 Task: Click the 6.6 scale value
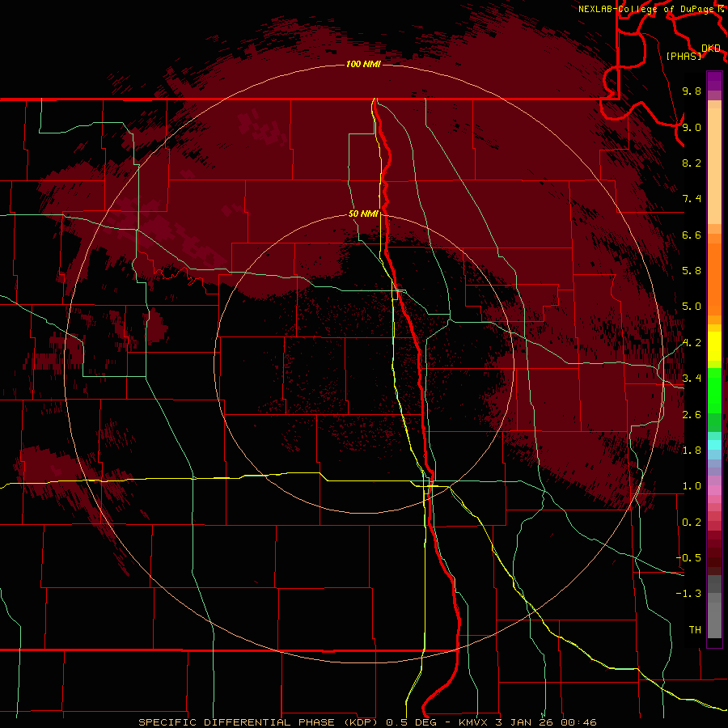(x=692, y=235)
